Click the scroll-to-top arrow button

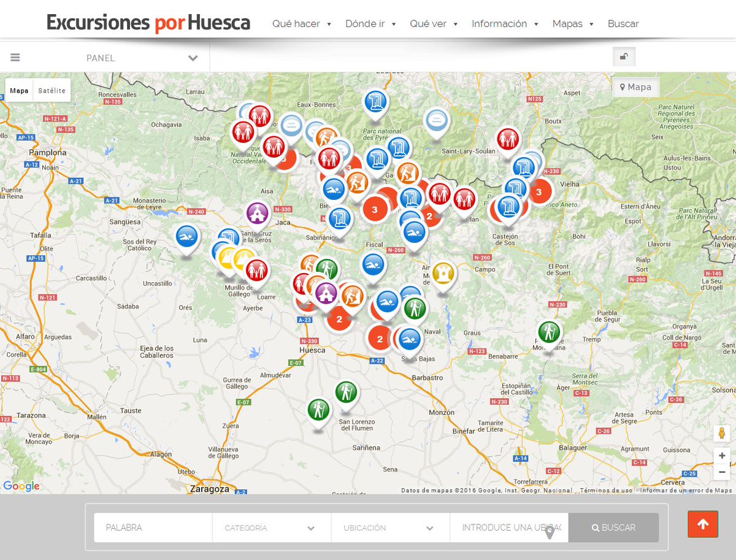(x=703, y=524)
